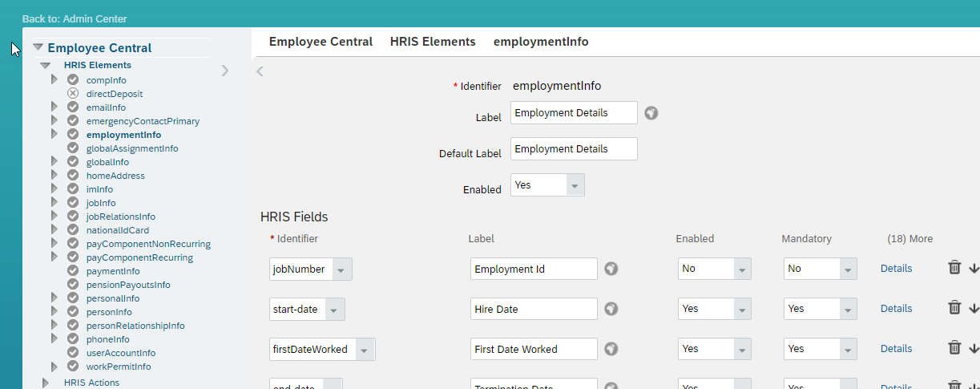Collapse the Employee Central tree node

[x=38, y=47]
